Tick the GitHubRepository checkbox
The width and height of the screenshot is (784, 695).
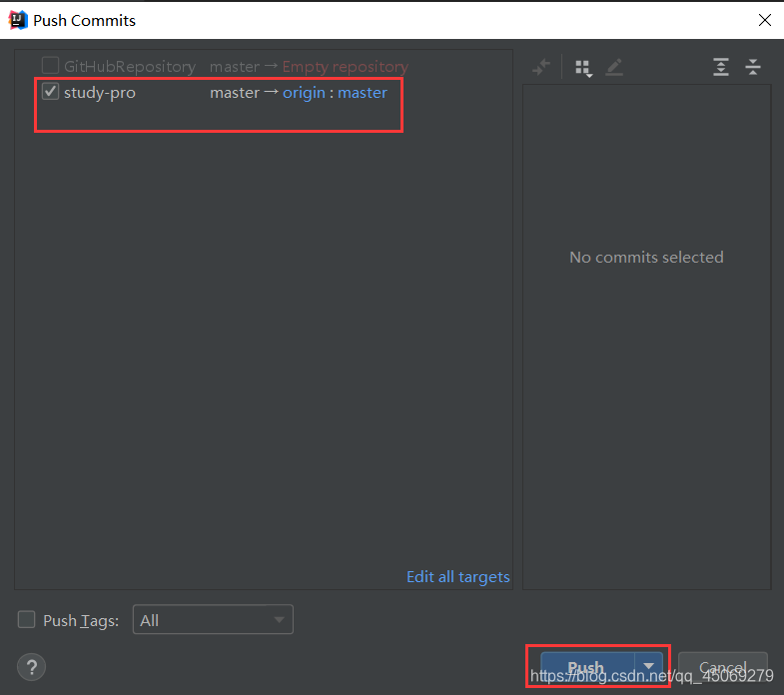[50, 66]
